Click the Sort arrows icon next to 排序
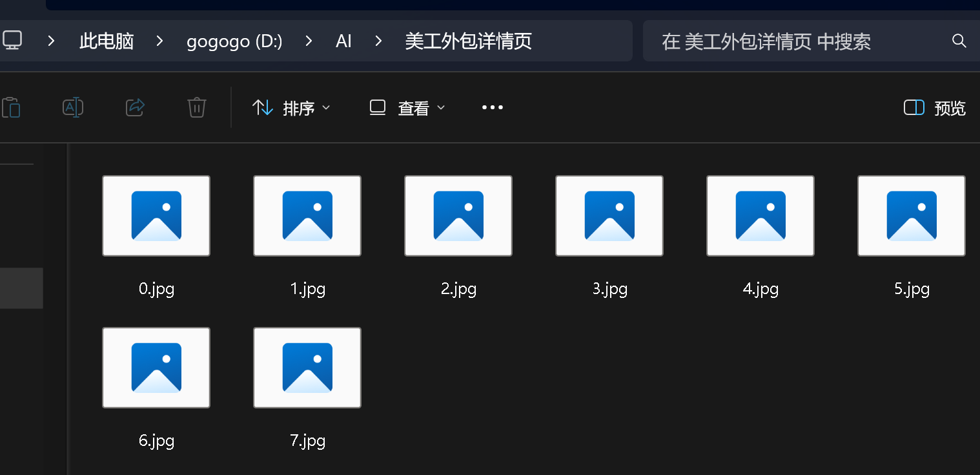 point(263,107)
